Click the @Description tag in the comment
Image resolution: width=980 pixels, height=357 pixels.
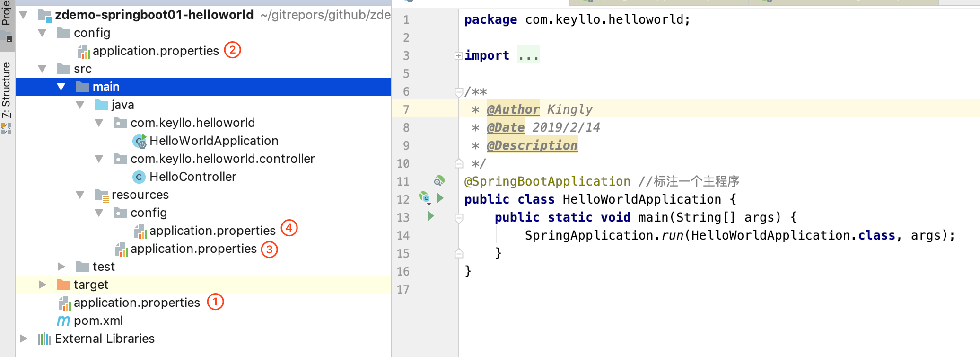[x=532, y=145]
